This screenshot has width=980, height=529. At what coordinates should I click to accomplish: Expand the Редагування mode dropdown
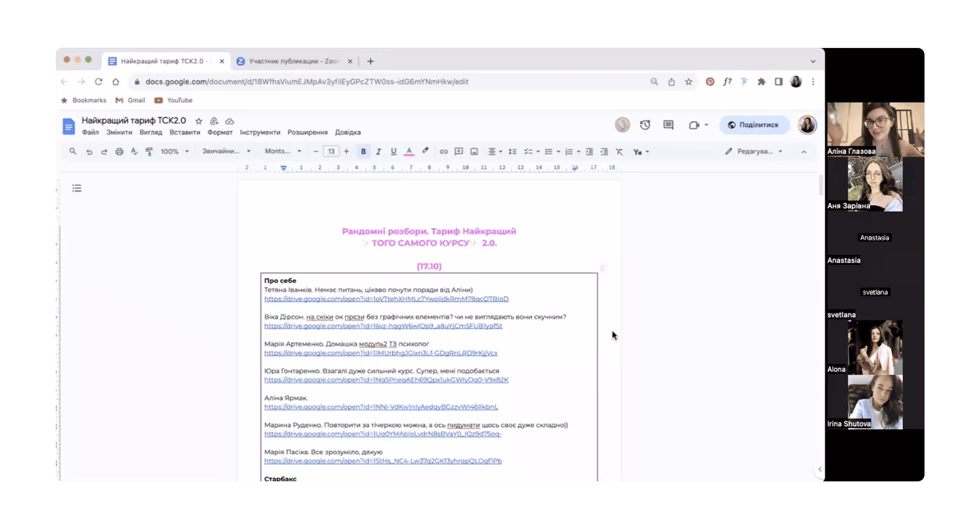[x=754, y=151]
